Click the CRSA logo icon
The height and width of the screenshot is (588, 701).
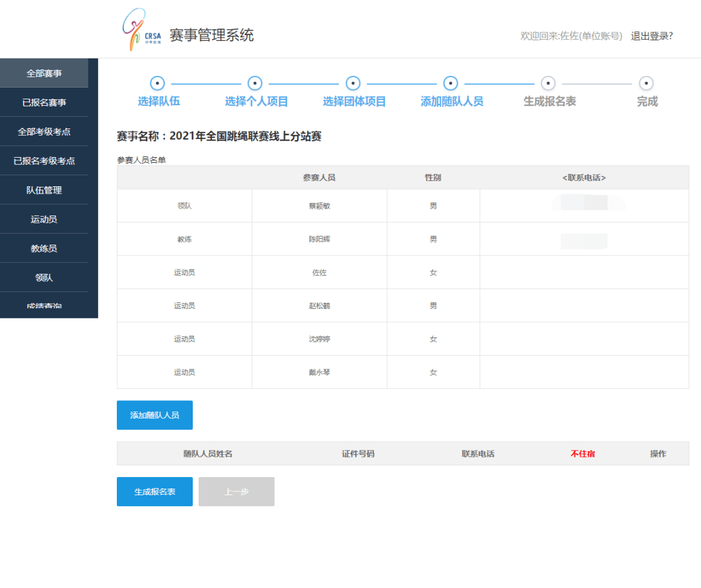pos(141,29)
